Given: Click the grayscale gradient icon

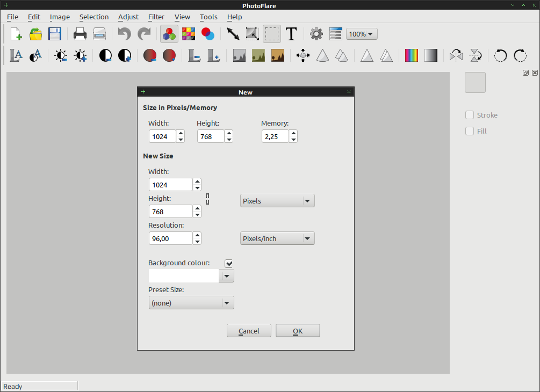Looking at the screenshot, I should tap(430, 55).
